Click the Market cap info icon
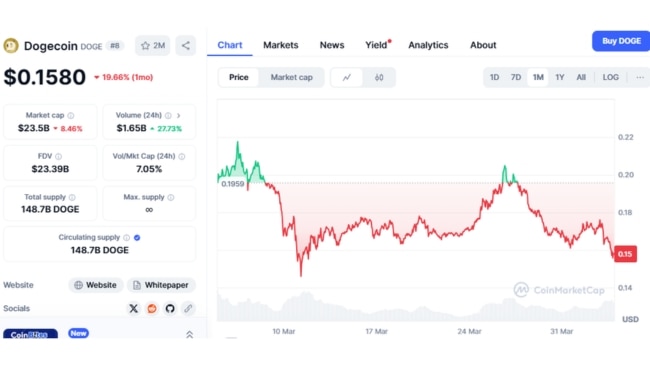Image resolution: width=650 pixels, height=366 pixels. click(x=71, y=116)
